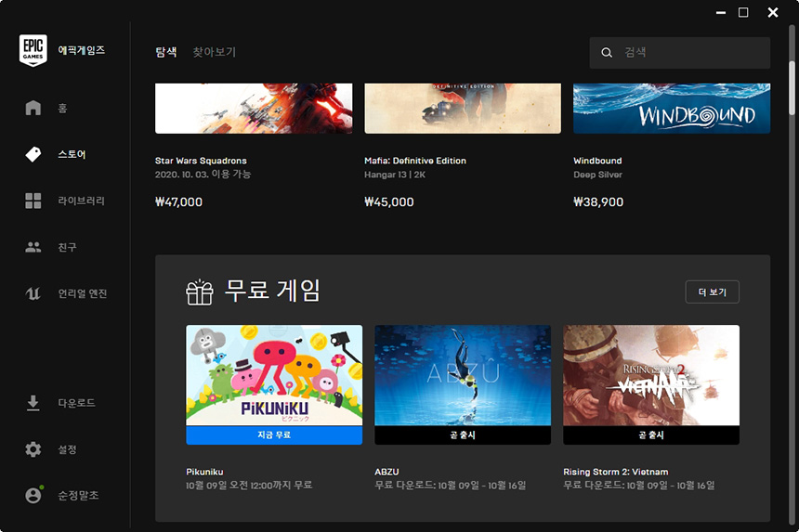Click the ABZU title text
Screen dimensions: 799x532
pyautogui.click(x=386, y=472)
